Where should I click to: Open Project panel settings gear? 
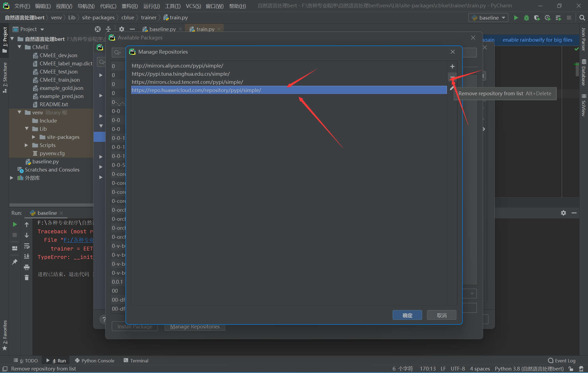[x=122, y=29]
